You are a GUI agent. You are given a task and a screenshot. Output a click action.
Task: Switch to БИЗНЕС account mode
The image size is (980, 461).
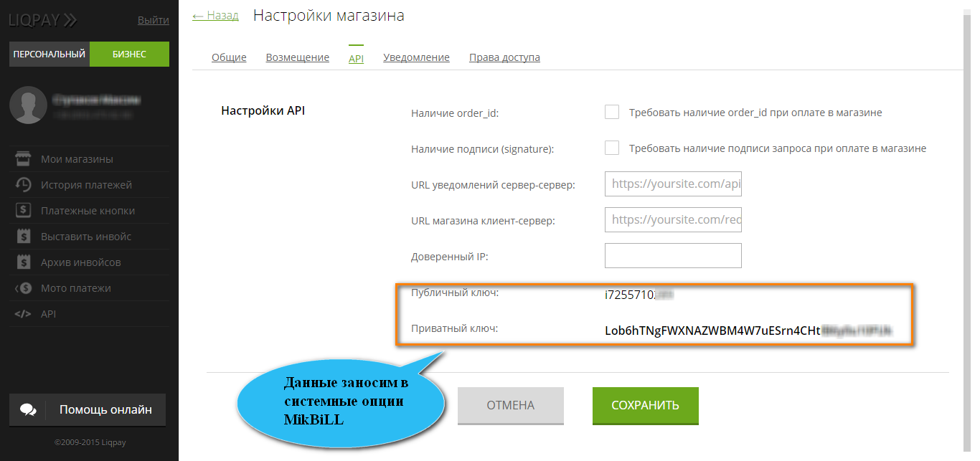point(129,54)
